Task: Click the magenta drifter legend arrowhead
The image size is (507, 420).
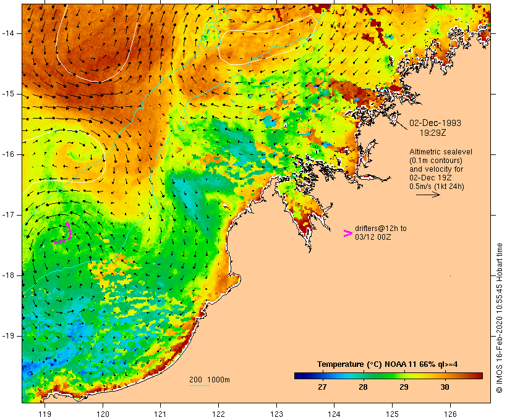Action: coord(348,233)
